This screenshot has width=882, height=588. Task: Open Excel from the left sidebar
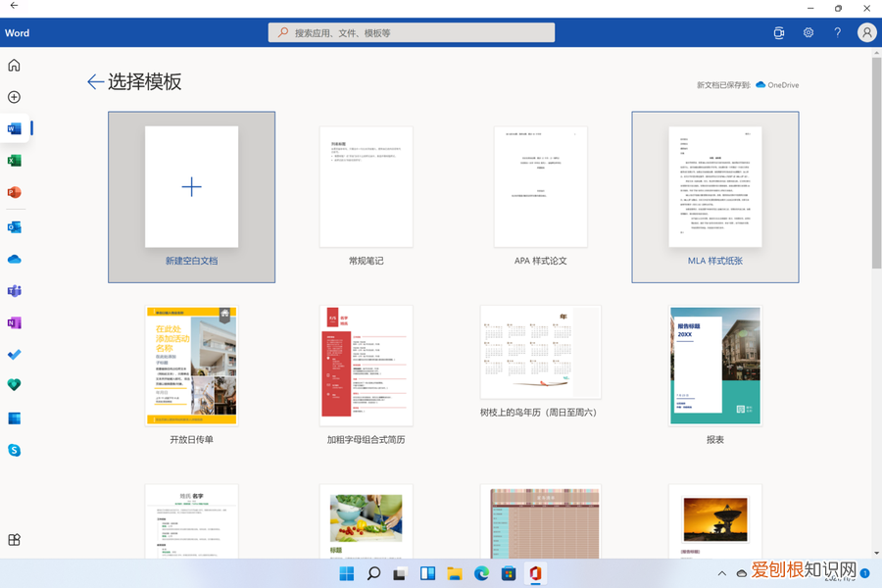(x=14, y=160)
